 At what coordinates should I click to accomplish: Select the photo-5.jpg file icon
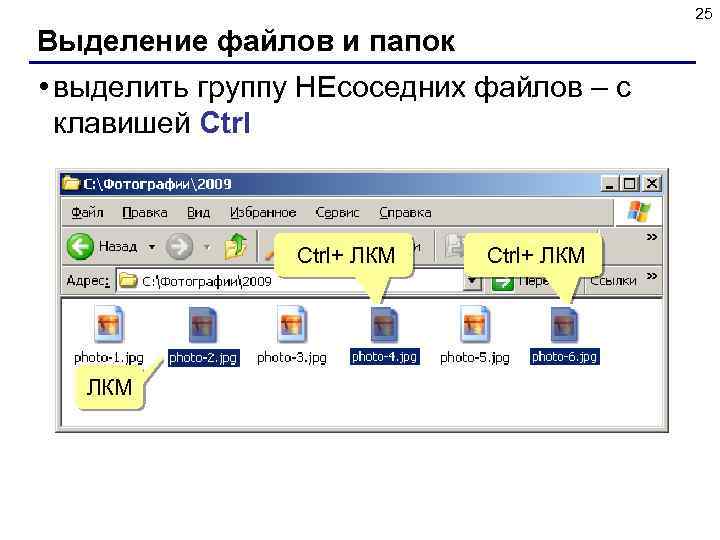pyautogui.click(x=475, y=325)
